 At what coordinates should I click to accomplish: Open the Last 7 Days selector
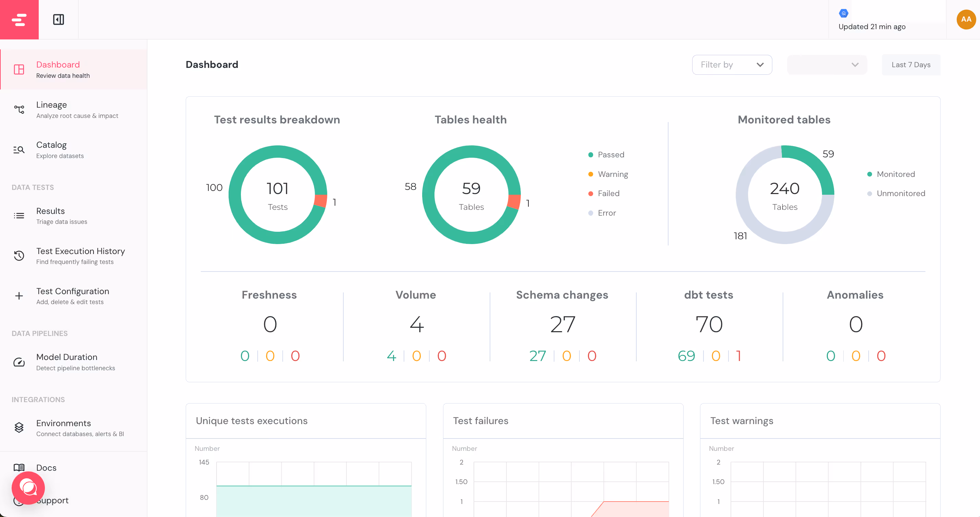[x=911, y=65]
